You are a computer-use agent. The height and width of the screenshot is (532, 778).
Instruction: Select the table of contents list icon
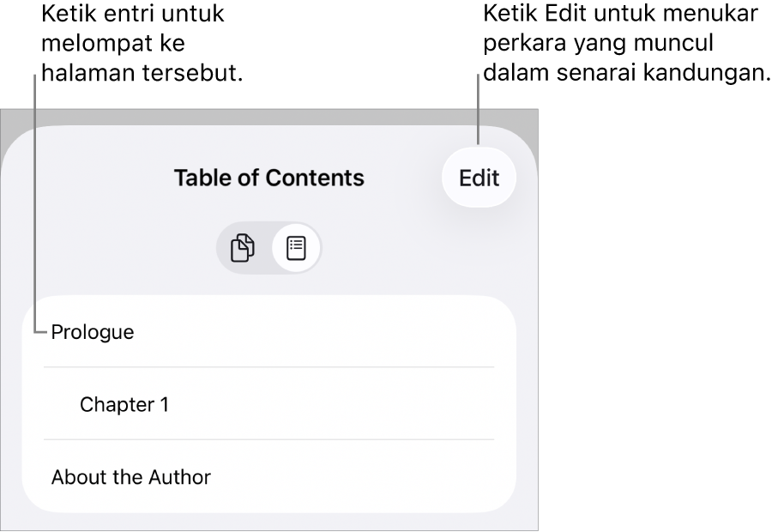[295, 249]
